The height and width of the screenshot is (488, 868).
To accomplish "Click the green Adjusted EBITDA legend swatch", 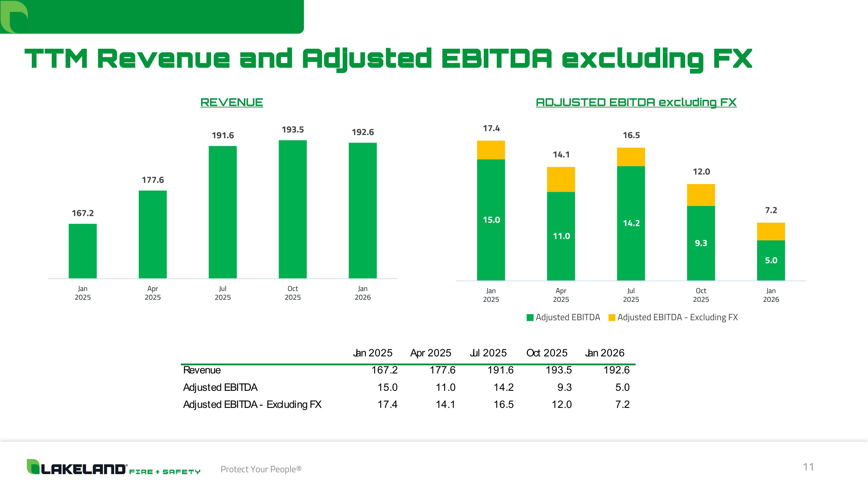I will pos(530,318).
